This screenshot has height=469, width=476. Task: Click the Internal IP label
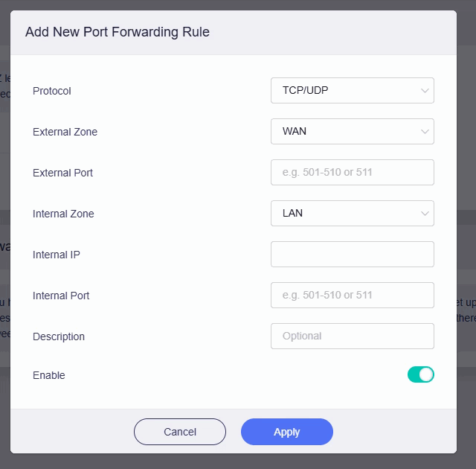click(x=57, y=255)
